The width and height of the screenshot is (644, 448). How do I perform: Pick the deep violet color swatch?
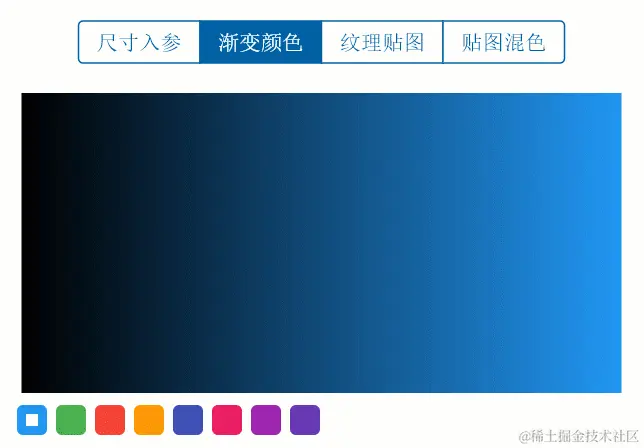coord(305,420)
